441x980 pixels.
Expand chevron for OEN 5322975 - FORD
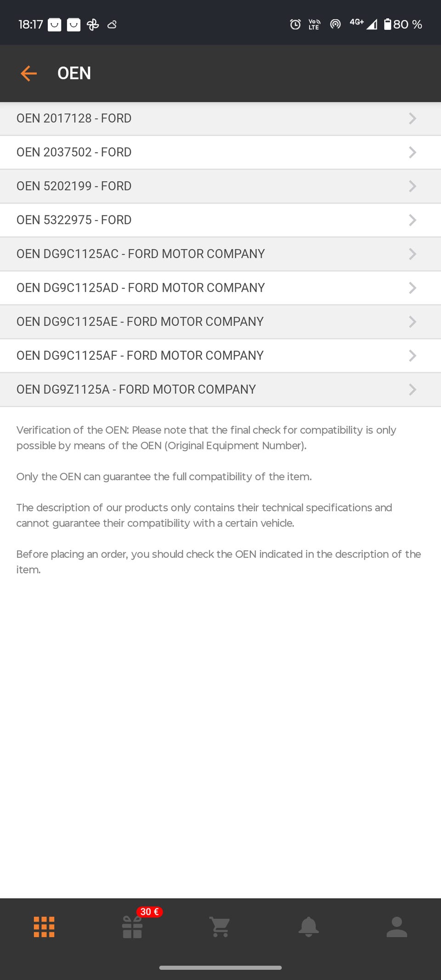[413, 220]
